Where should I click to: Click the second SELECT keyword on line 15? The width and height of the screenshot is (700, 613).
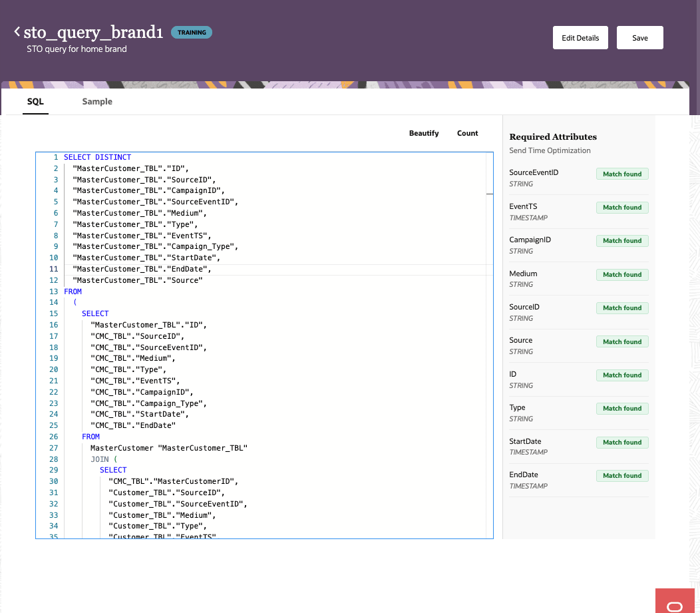pyautogui.click(x=95, y=313)
